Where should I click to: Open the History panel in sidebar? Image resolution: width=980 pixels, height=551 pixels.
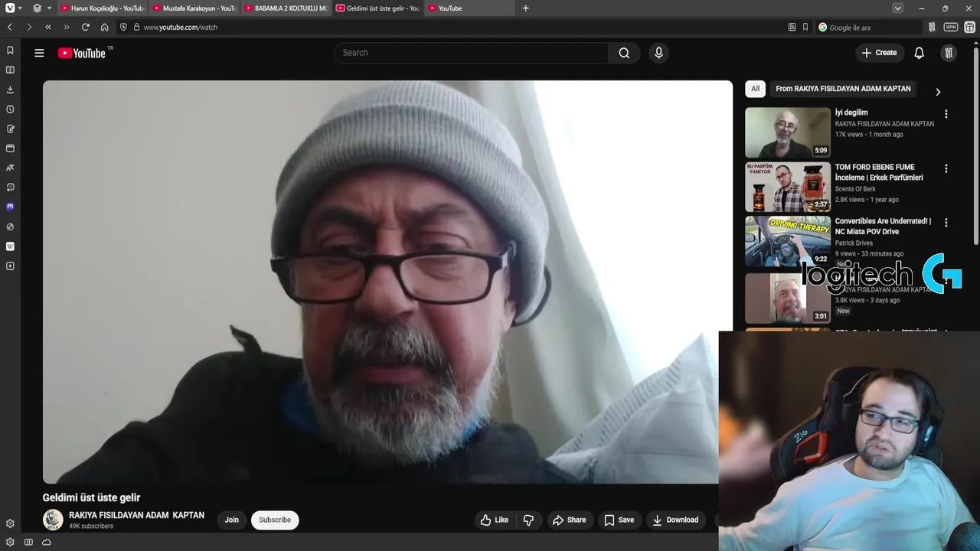tap(10, 109)
